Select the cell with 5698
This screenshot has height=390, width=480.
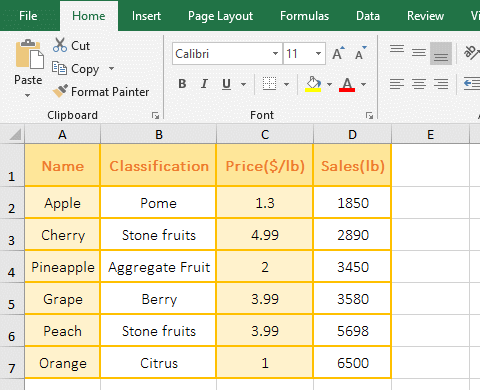[352, 331]
